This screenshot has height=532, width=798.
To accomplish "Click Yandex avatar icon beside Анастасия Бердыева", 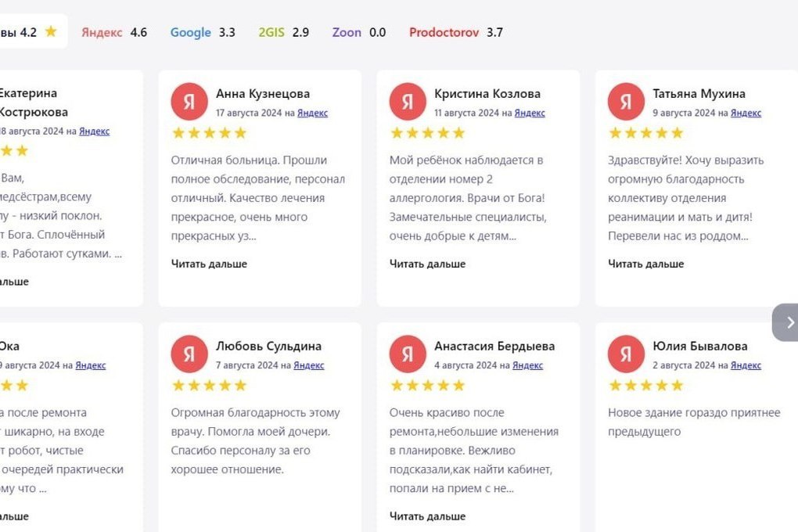I will point(408,354).
